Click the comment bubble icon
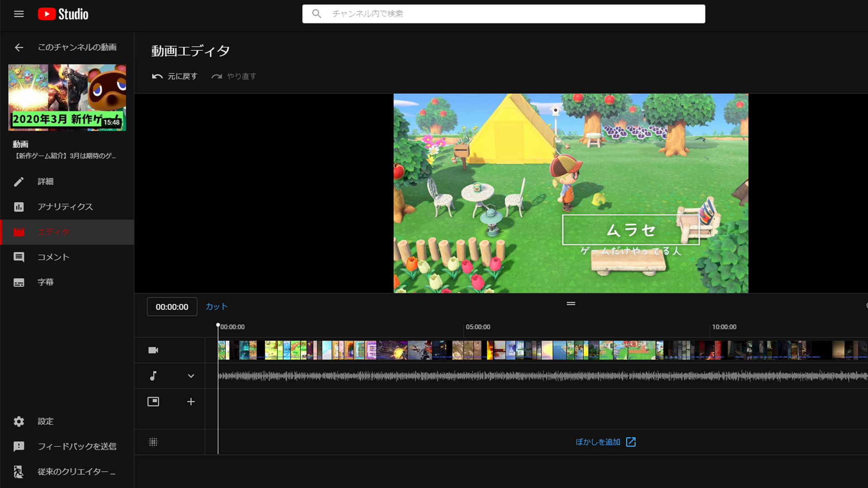The height and width of the screenshot is (488, 868). 19,257
